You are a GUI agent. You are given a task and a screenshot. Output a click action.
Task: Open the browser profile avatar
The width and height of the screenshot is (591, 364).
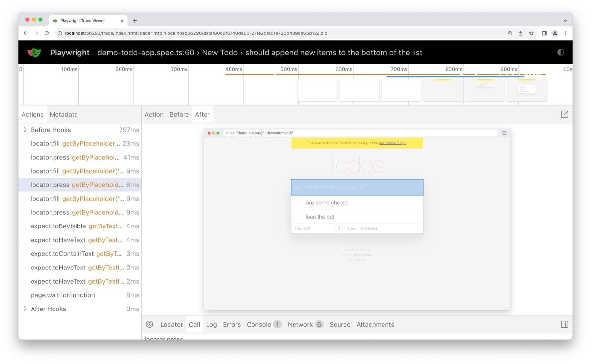pyautogui.click(x=555, y=33)
